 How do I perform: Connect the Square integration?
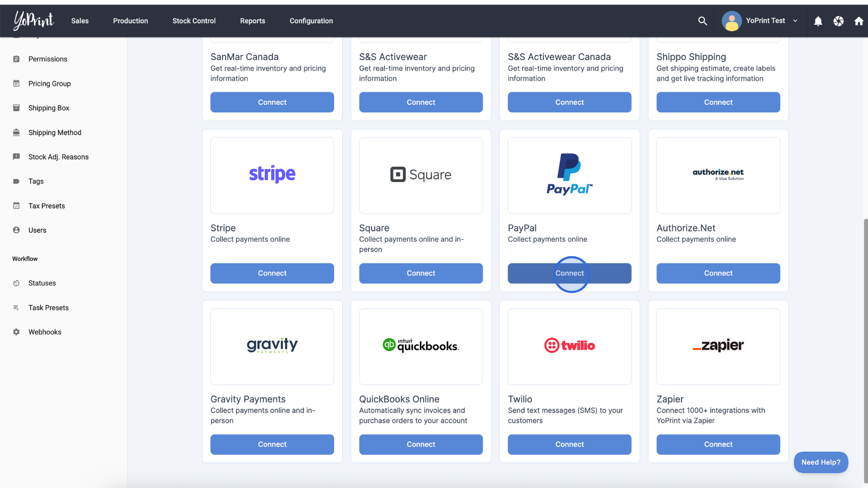pyautogui.click(x=421, y=273)
